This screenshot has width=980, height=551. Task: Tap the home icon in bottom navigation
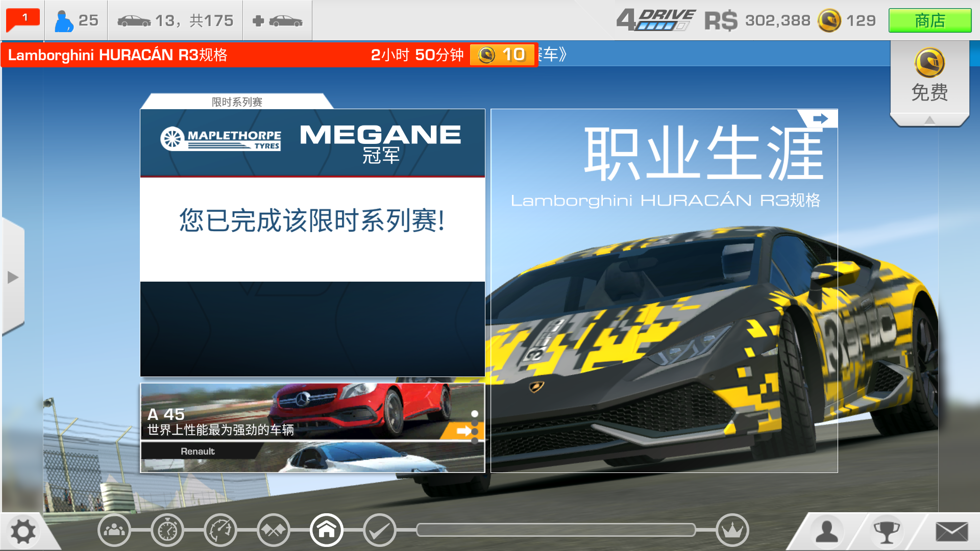pyautogui.click(x=327, y=531)
